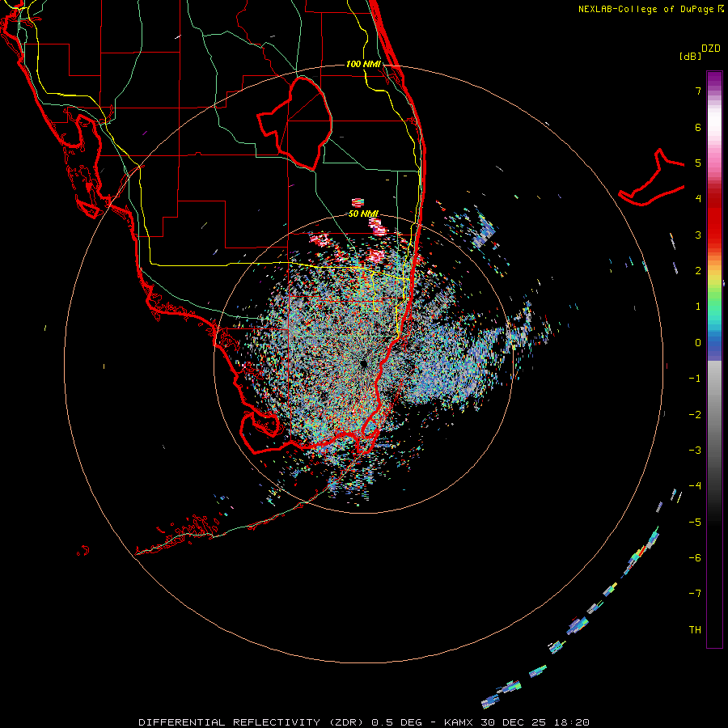
Task: Click the [dB] unit label
Action: [x=690, y=56]
